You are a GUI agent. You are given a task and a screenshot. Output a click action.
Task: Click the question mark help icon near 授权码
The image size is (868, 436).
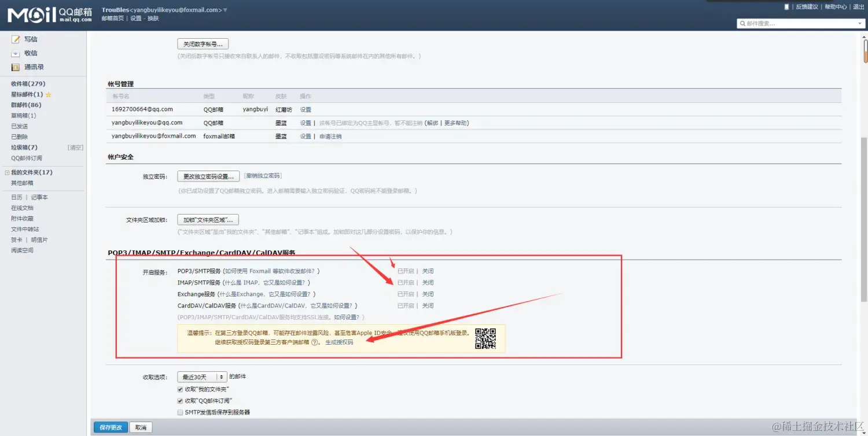pyautogui.click(x=315, y=342)
